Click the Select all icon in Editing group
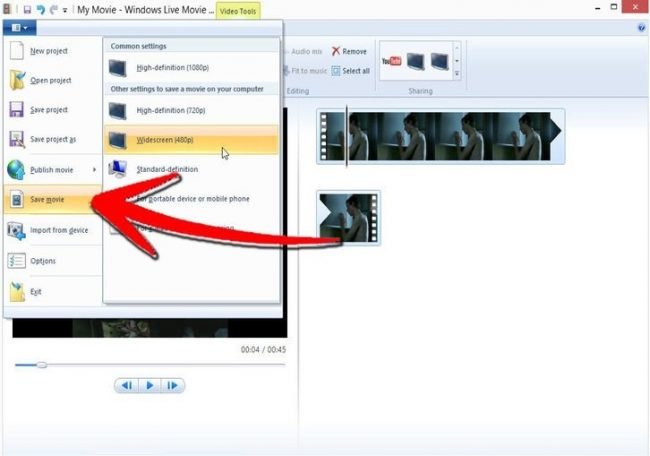 click(x=350, y=71)
